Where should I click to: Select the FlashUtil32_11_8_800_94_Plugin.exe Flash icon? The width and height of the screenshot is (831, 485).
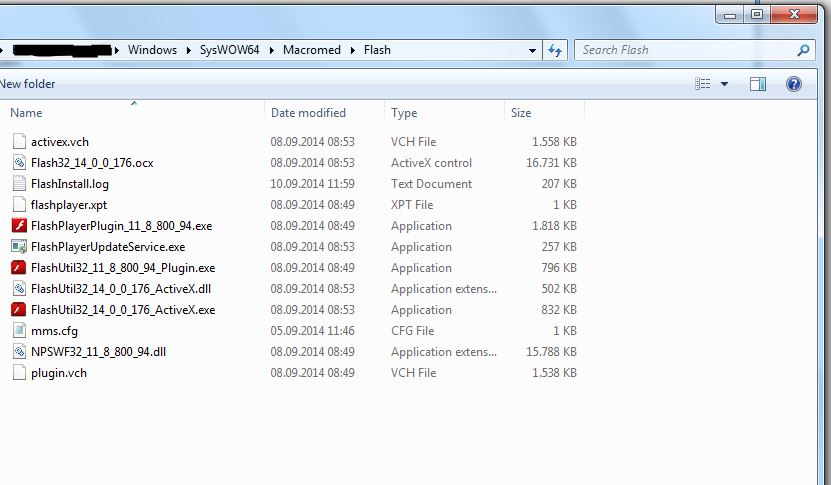pyautogui.click(x=19, y=268)
